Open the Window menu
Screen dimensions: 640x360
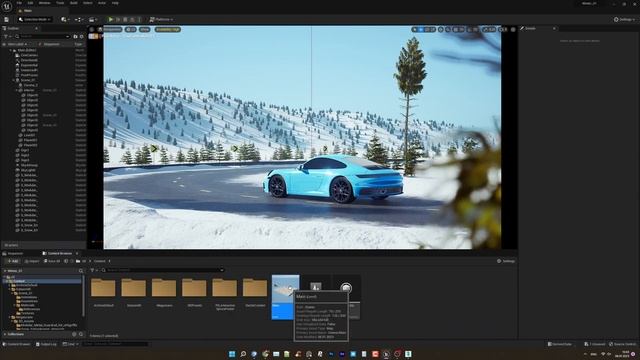click(x=44, y=3)
